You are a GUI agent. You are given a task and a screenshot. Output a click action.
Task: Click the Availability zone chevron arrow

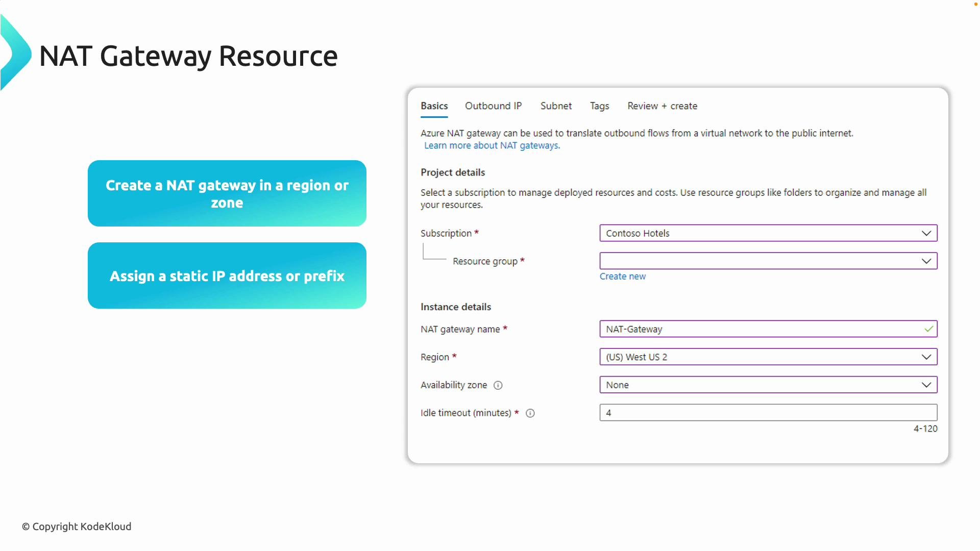tap(926, 385)
